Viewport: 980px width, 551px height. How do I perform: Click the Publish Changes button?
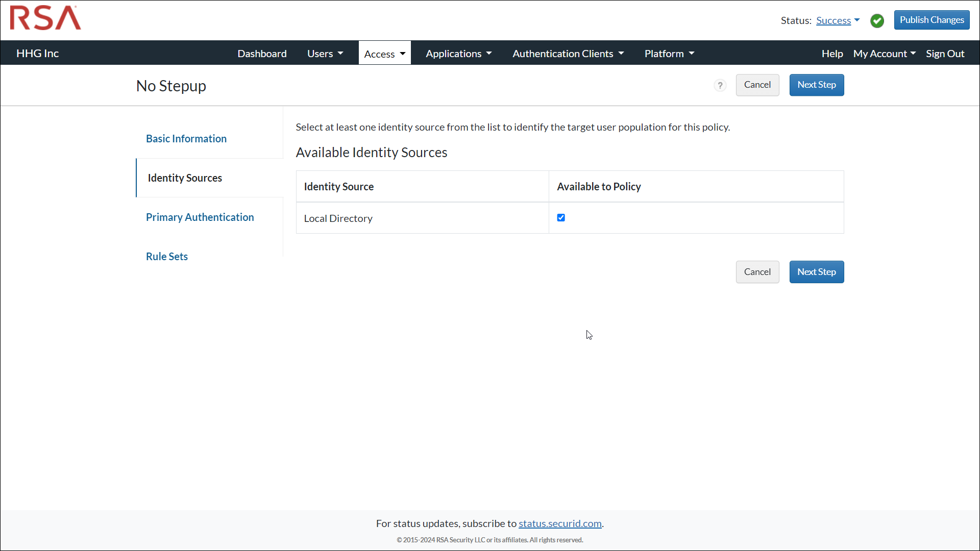click(932, 19)
